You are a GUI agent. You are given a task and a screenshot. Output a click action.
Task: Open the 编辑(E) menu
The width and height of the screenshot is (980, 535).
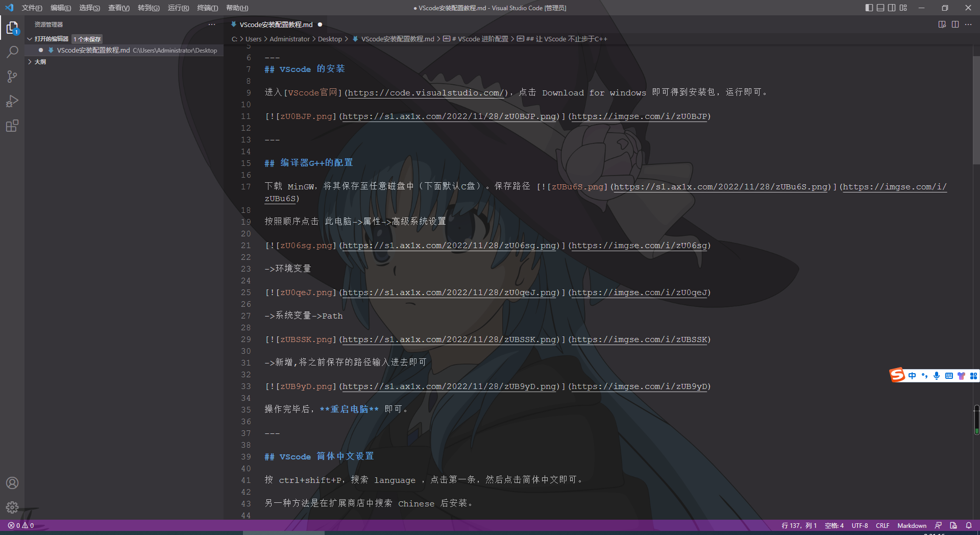pos(61,8)
